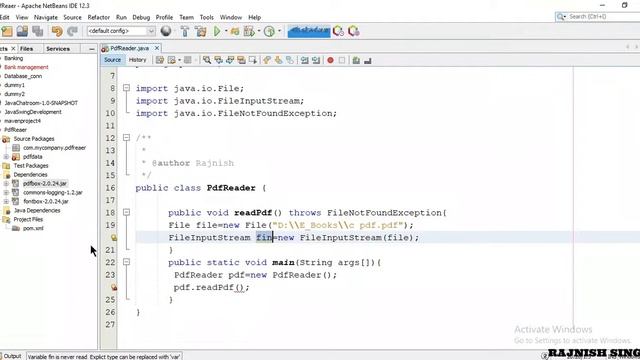The height and width of the screenshot is (360, 640).
Task: Click the Redo toolbar icon
Action: point(72,31)
